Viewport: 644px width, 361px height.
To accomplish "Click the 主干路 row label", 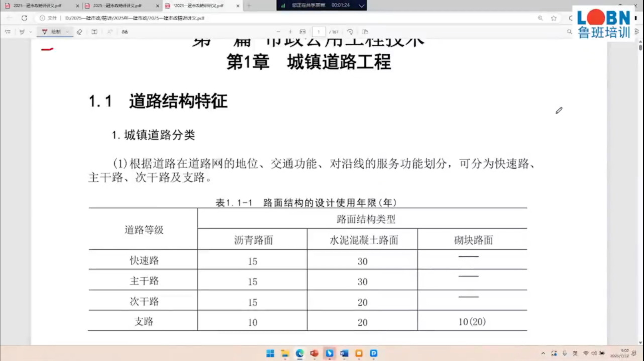I will (x=144, y=281).
